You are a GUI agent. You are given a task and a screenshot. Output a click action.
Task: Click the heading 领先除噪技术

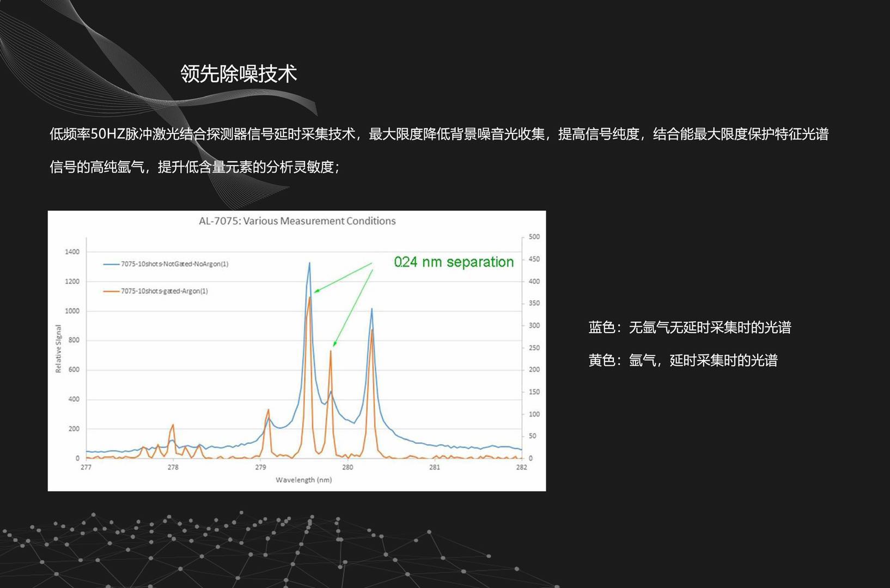coord(239,74)
